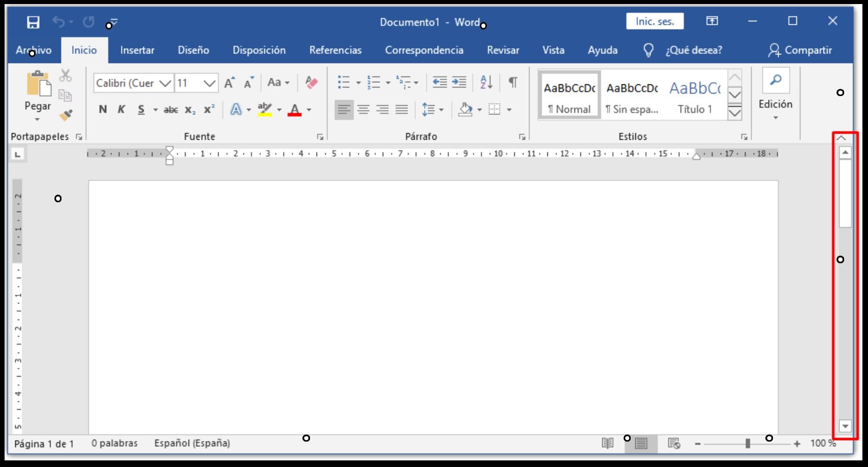Click the Clear Formatting eraser icon
Viewport: 868px width, 467px height.
pyautogui.click(x=311, y=82)
